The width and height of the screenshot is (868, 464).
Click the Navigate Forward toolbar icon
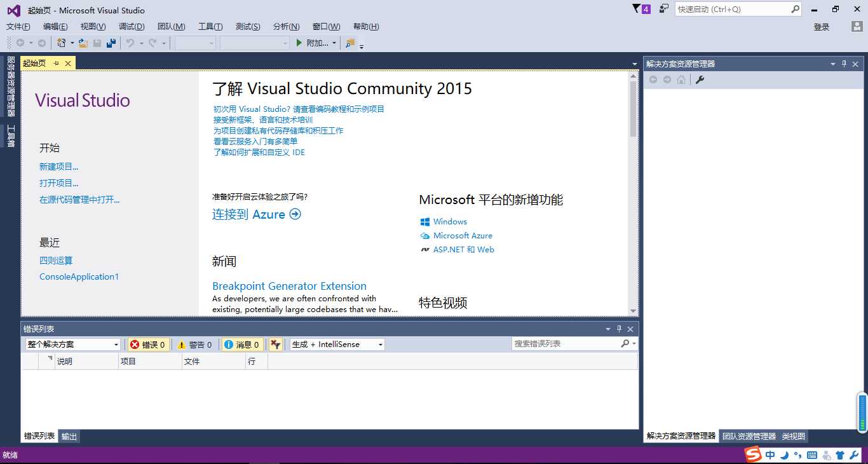(x=42, y=43)
